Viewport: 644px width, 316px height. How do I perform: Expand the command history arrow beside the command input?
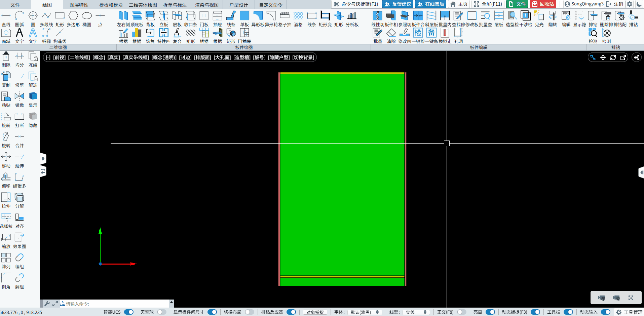coord(172,303)
